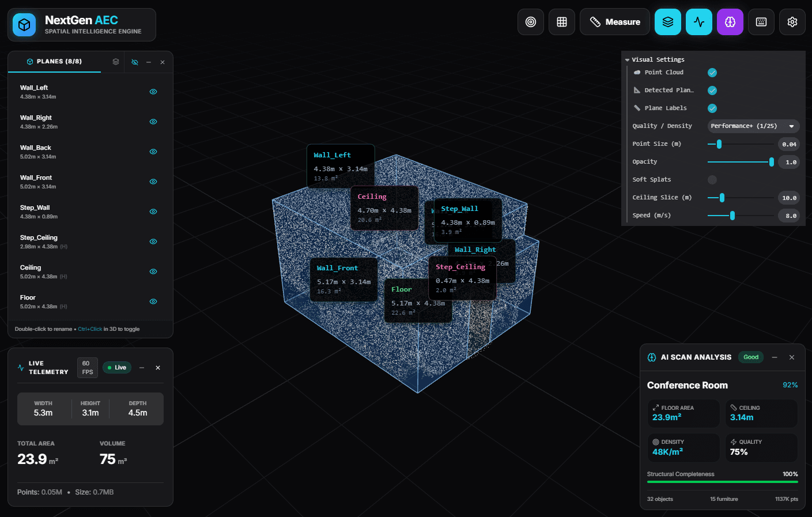
Task: Click the Live status button
Action: (117, 368)
